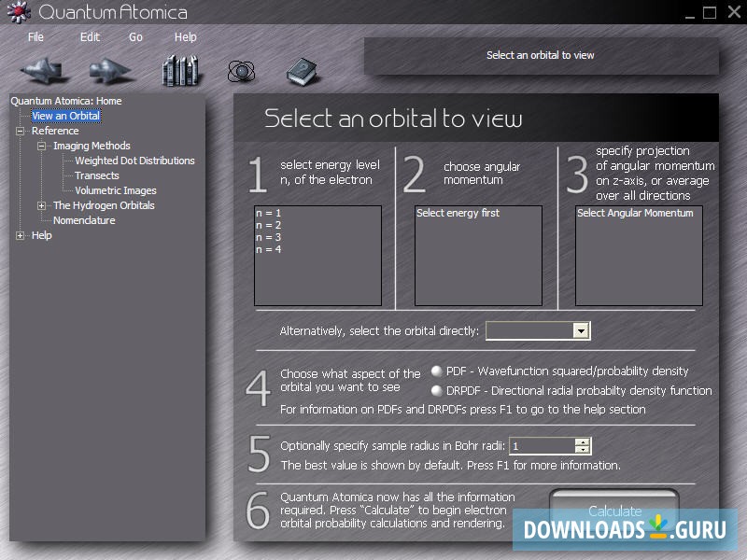Open the Nomenclature topic

[84, 220]
